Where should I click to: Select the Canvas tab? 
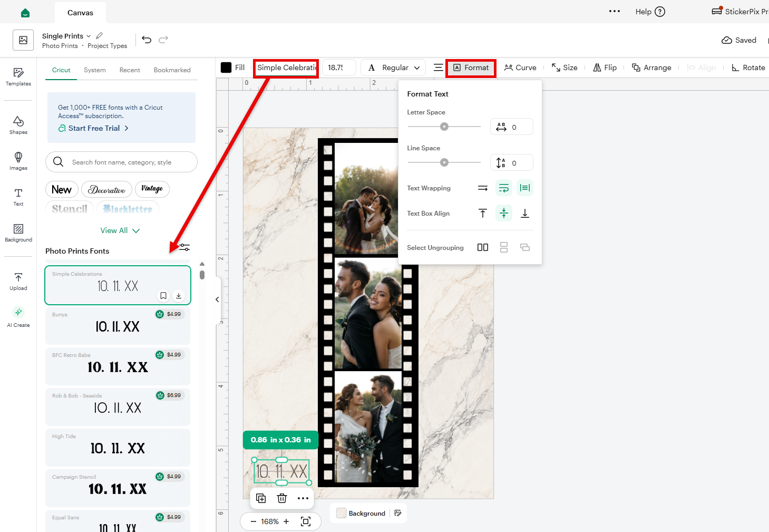tap(80, 13)
